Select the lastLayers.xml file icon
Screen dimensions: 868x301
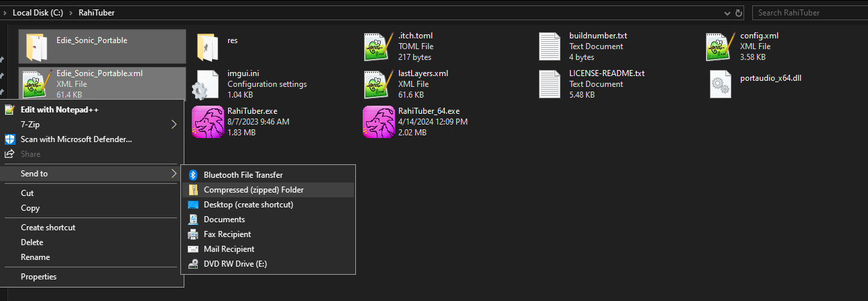(378, 84)
